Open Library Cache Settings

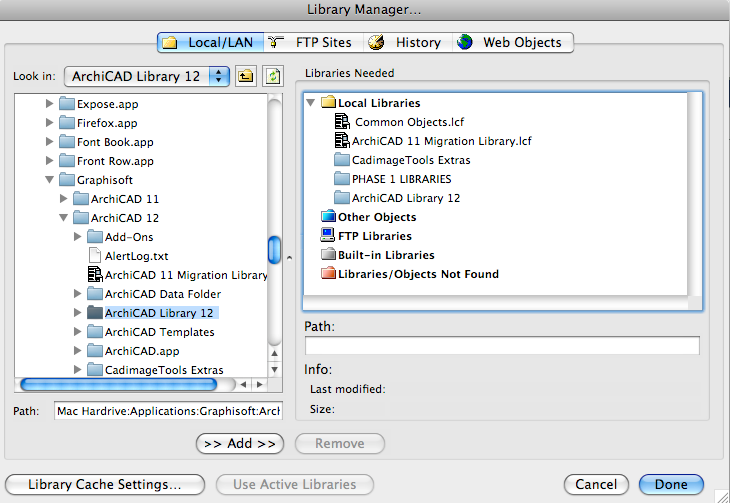pyautogui.click(x=105, y=484)
